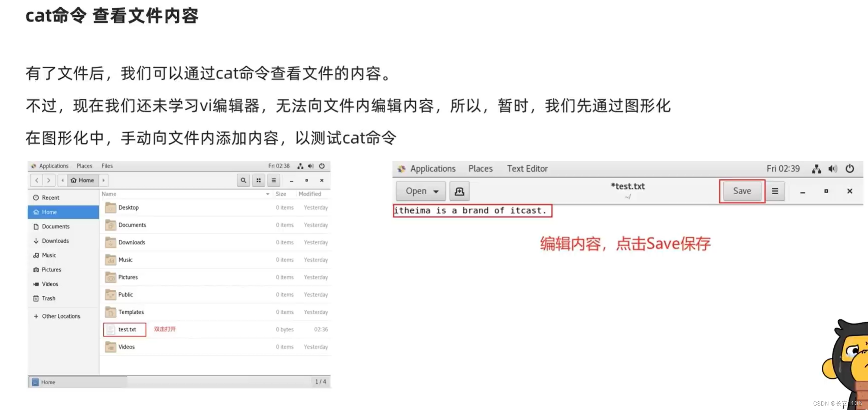Open the hamburger menu in Text Editor
Screen dimensions: 868x410
click(774, 191)
